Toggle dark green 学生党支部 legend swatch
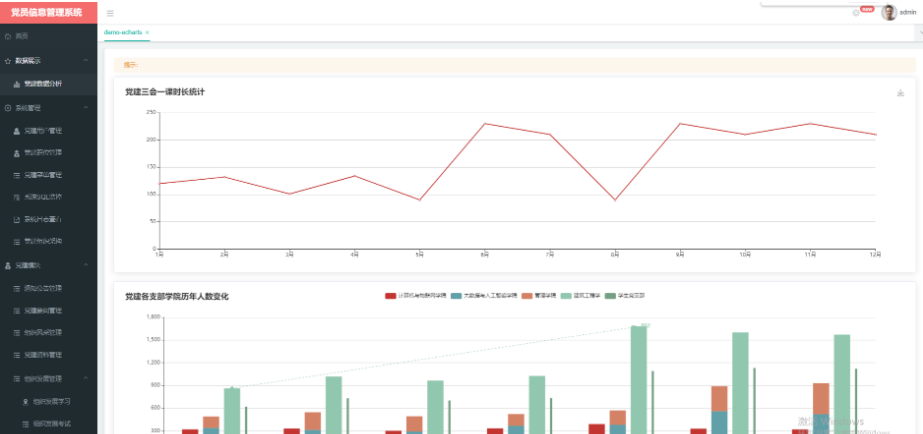The height and width of the screenshot is (434, 923). click(x=610, y=296)
